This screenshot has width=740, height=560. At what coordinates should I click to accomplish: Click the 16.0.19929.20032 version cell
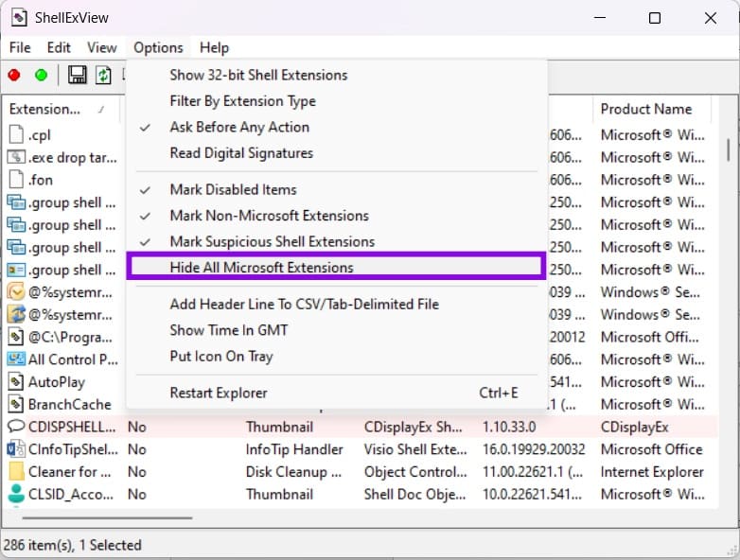[534, 449]
